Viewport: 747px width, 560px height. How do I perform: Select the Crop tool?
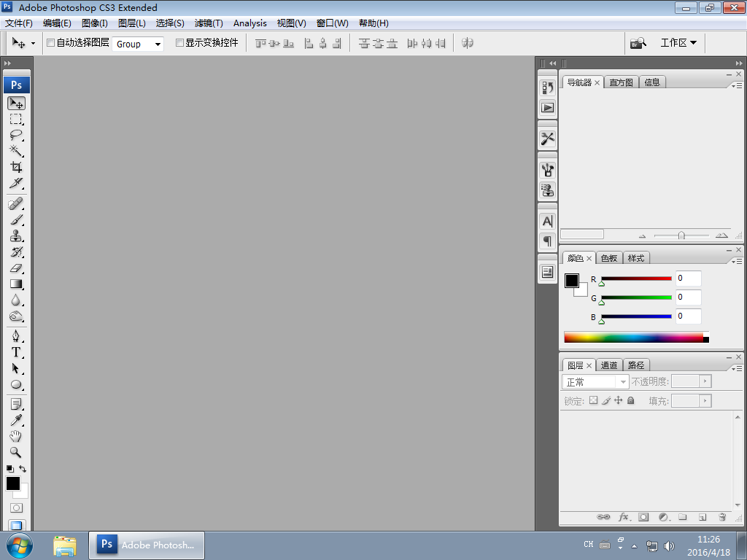(16, 167)
